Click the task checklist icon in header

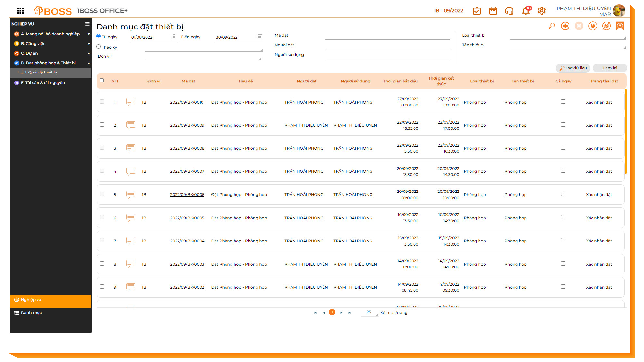[x=476, y=11]
